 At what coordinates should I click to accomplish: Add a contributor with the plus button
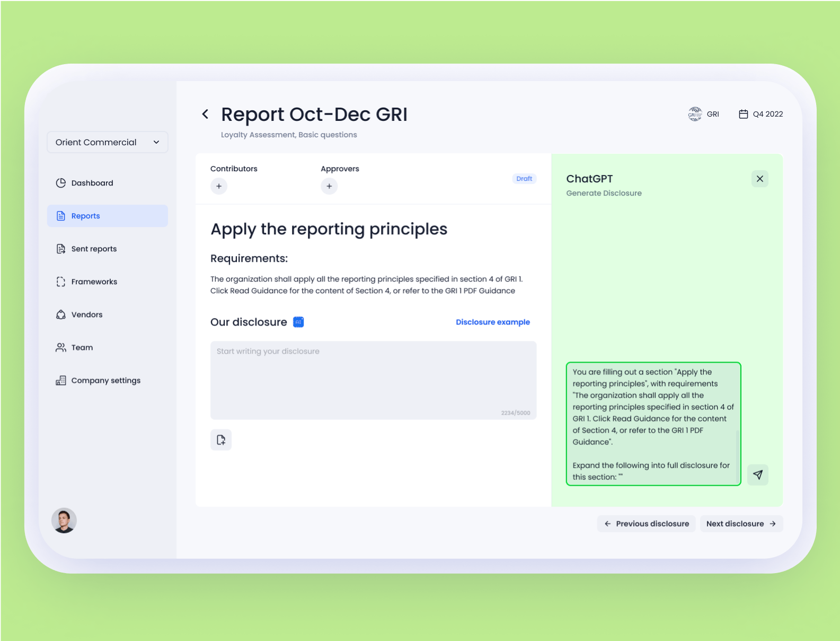219,186
